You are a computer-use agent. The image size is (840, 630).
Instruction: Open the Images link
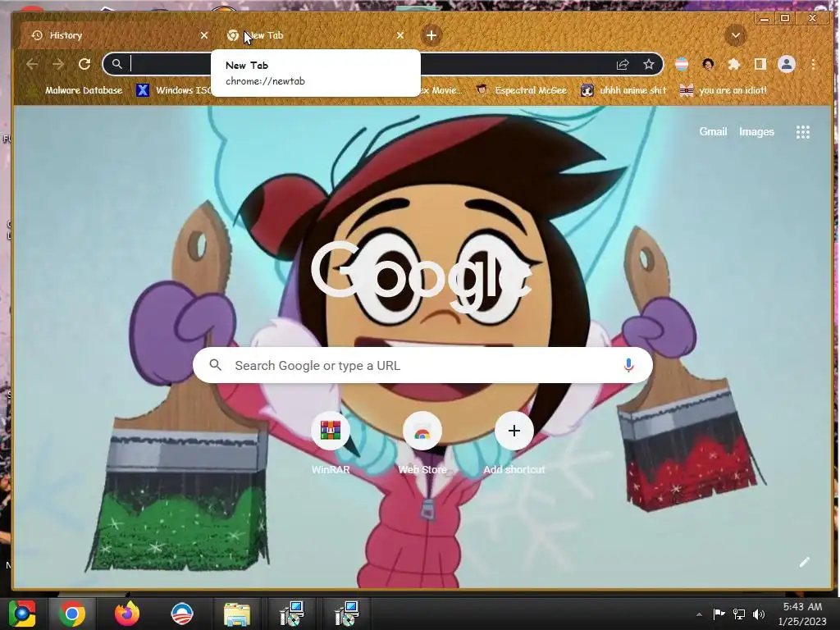click(x=756, y=132)
